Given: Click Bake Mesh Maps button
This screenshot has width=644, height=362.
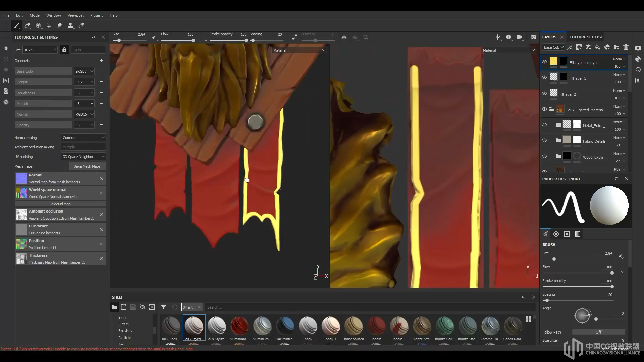Looking at the screenshot, I should tap(87, 166).
